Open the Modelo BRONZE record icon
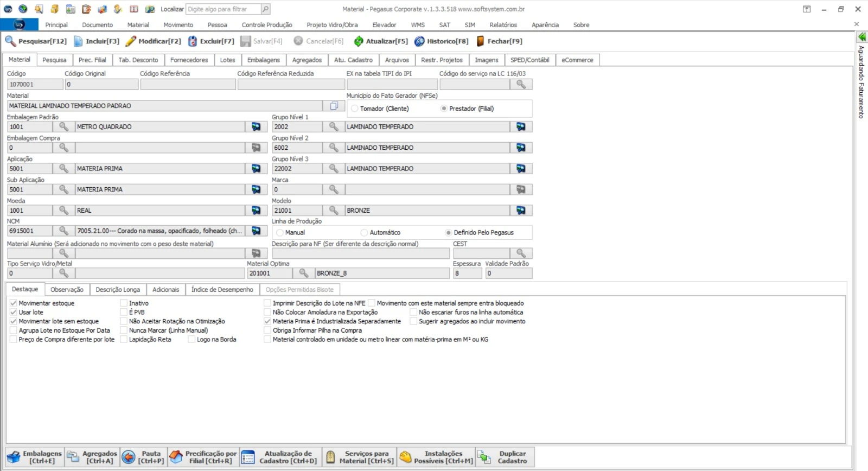868x471 pixels. (x=521, y=210)
